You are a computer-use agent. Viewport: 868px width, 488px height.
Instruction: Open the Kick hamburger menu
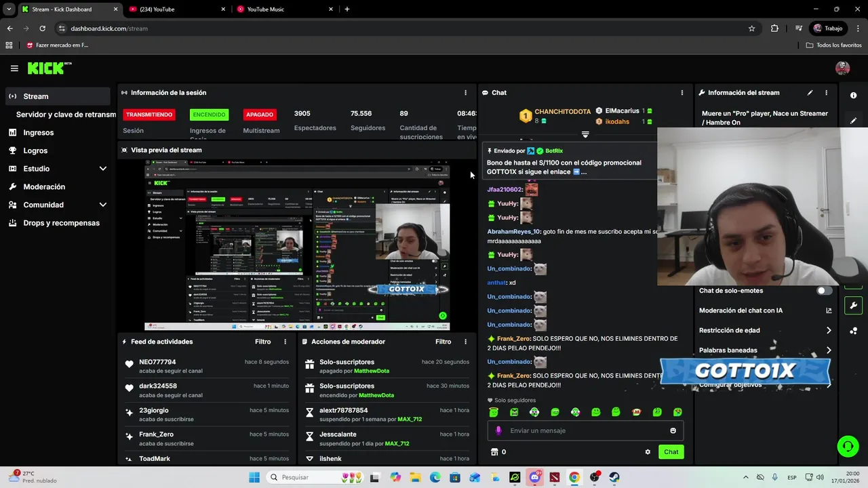14,68
